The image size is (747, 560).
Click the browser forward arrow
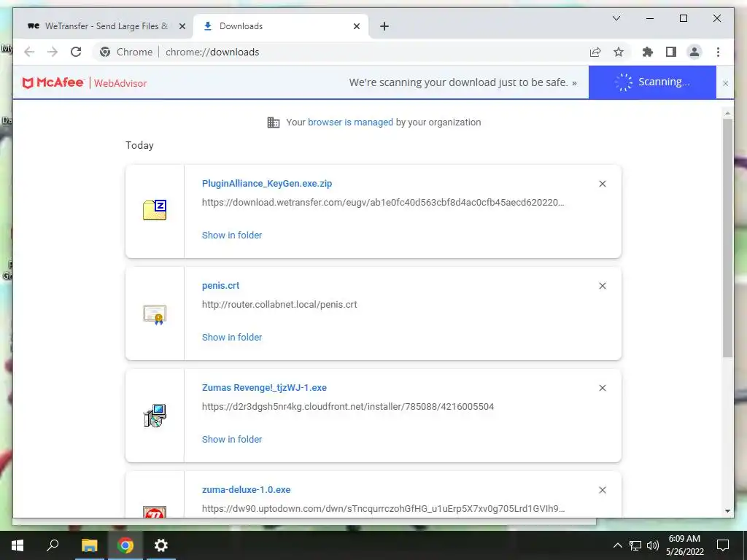53,52
